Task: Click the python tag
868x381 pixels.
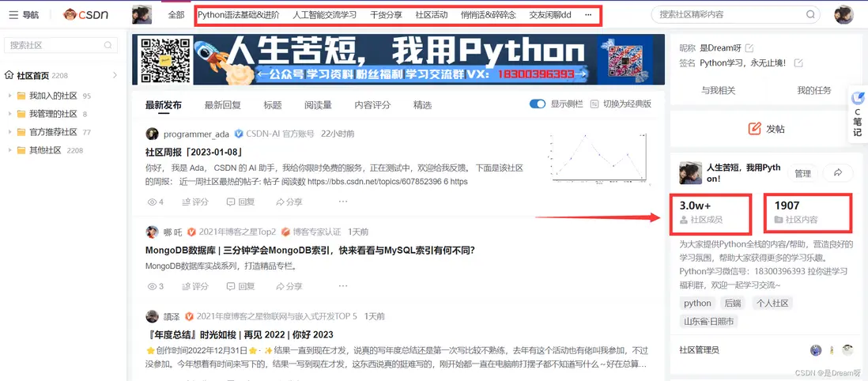Action: point(697,303)
